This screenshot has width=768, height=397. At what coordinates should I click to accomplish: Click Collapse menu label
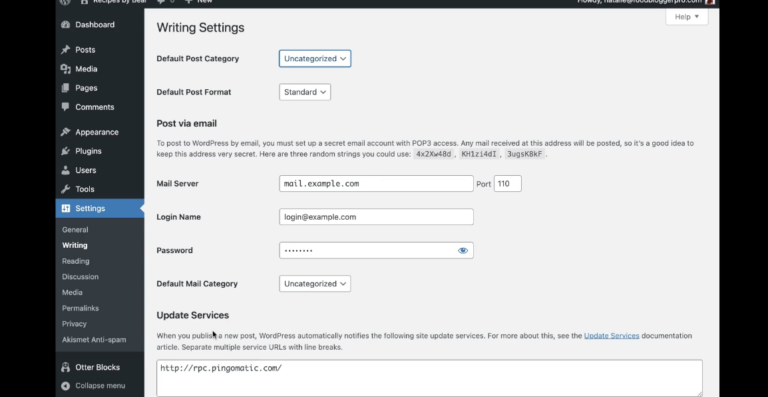tap(100, 386)
